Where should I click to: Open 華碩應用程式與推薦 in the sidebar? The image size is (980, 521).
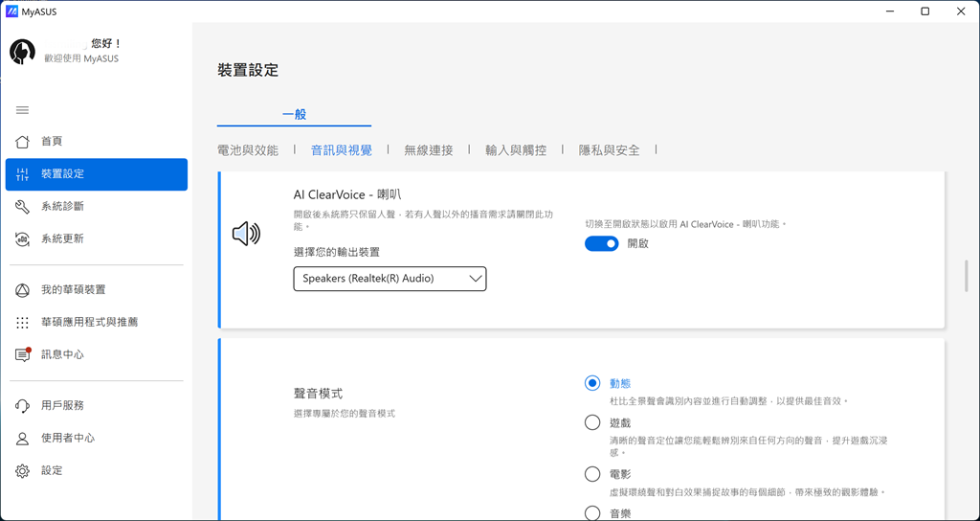(97, 323)
